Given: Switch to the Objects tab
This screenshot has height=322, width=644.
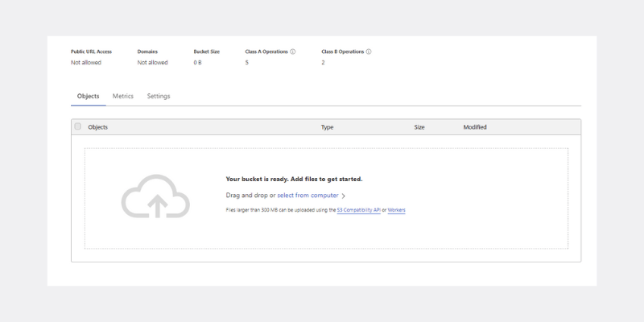Looking at the screenshot, I should pos(89,96).
